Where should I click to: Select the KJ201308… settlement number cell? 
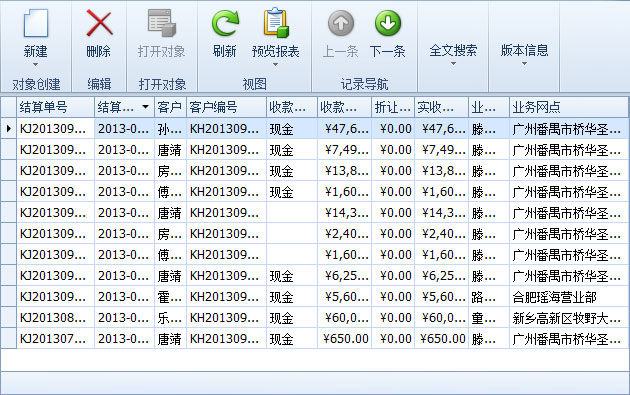tap(55, 317)
